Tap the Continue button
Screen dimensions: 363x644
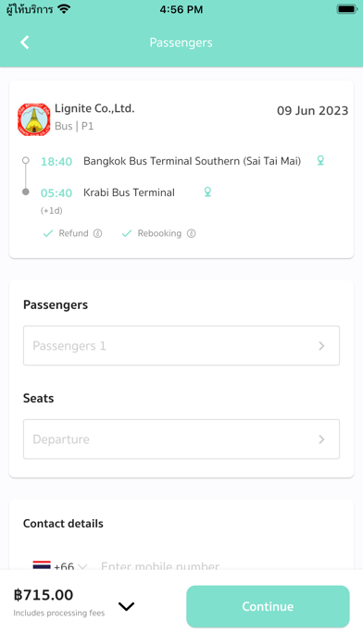(268, 606)
